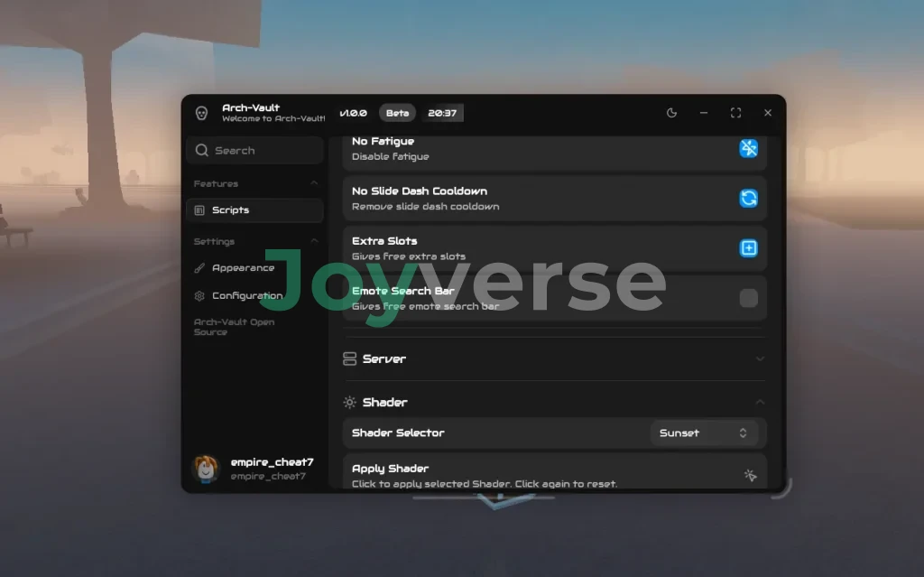Click the sun icon beside Shader
Image resolution: width=924 pixels, height=577 pixels.
[x=350, y=402]
